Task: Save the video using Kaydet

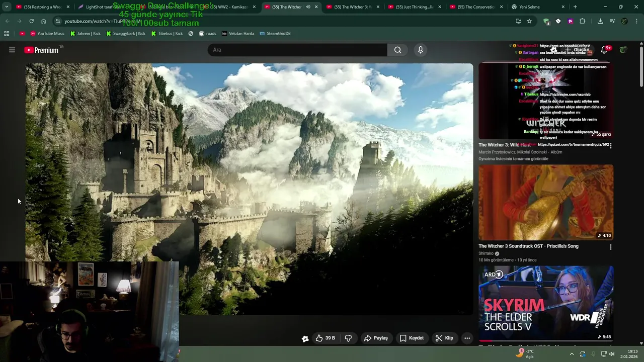Action: 412,338
